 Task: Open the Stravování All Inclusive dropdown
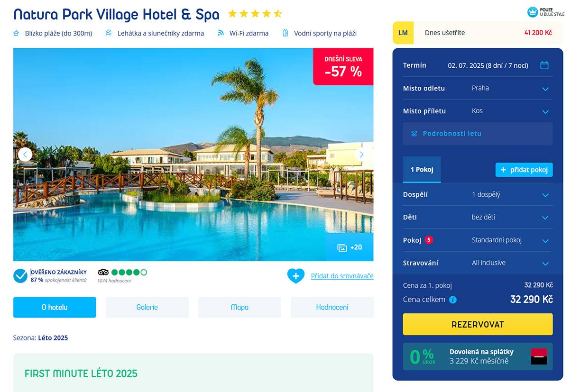(478, 263)
